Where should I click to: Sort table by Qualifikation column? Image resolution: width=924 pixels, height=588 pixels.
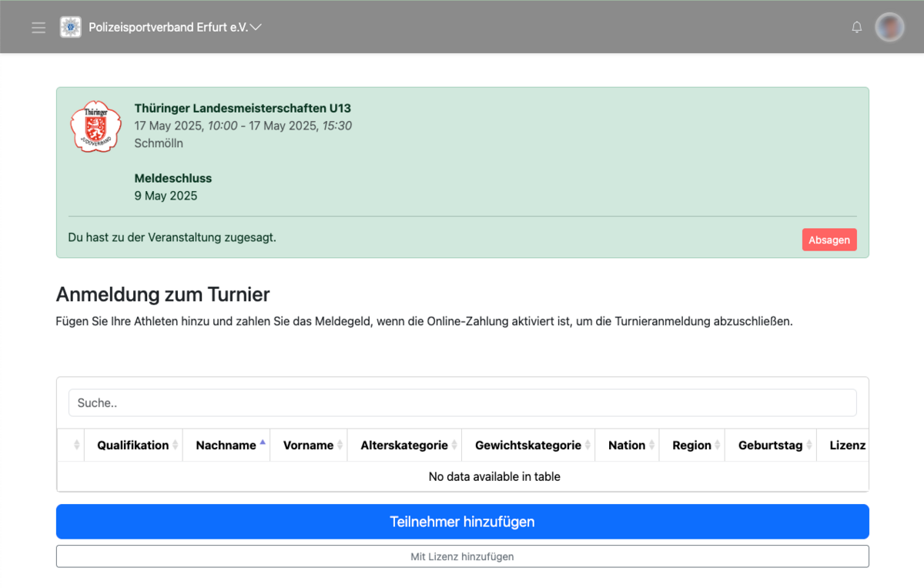132,445
